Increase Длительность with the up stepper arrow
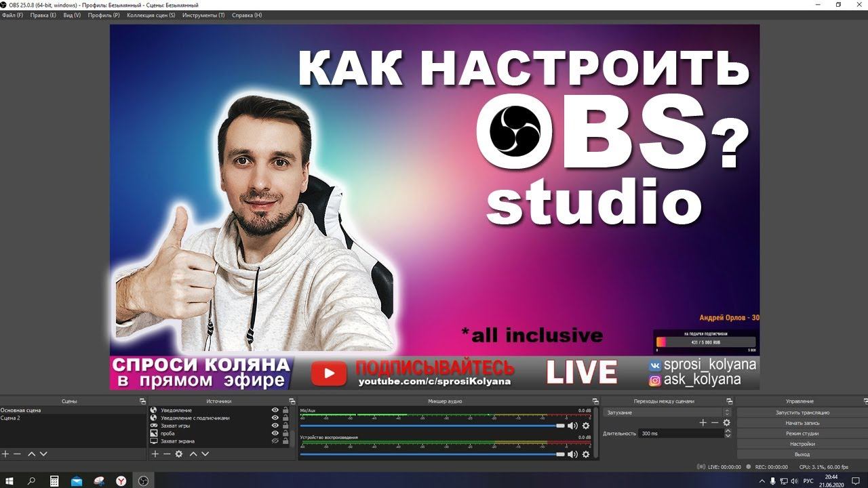 727,431
